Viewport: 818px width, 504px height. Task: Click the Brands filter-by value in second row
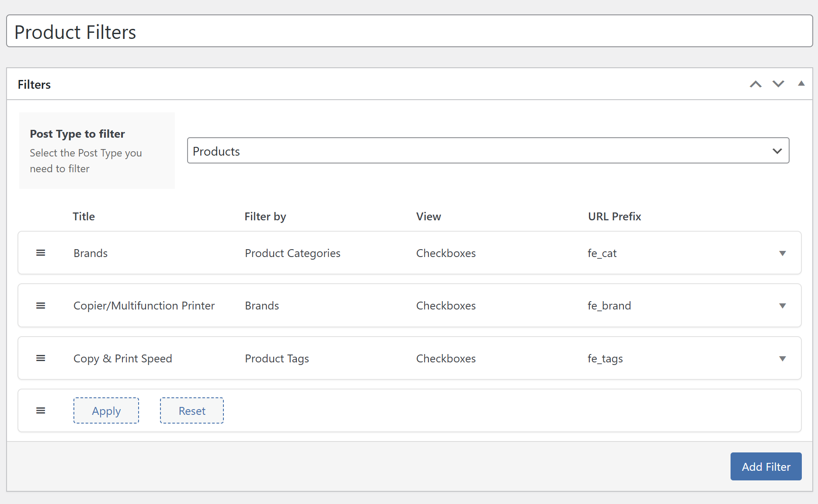pyautogui.click(x=262, y=306)
